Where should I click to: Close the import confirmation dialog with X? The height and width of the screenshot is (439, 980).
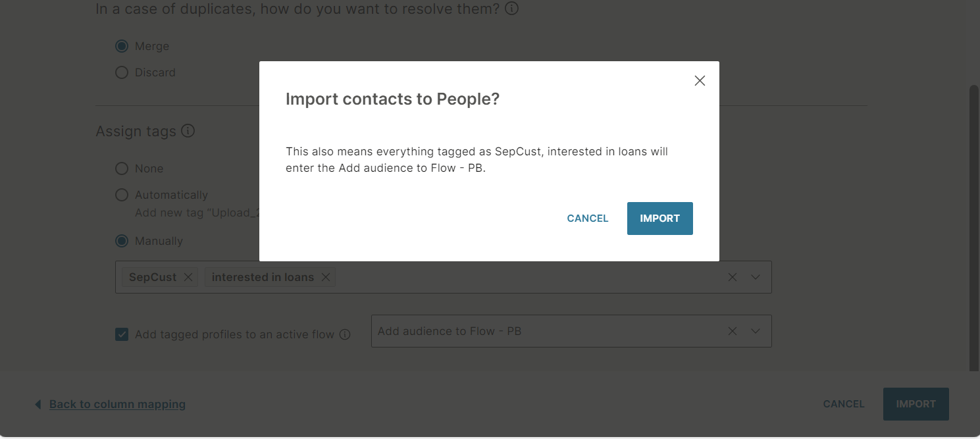700,81
